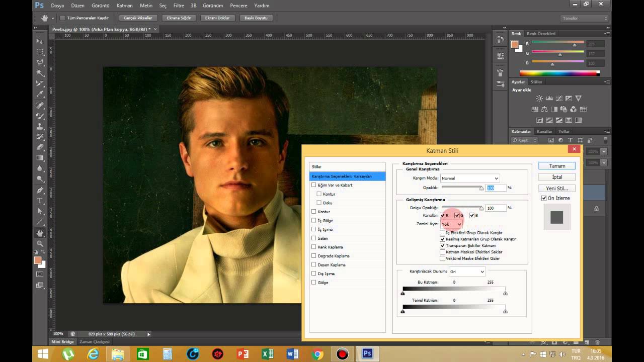The image size is (644, 362).
Task: Click the Brightness/Contrast adjustment icon
Action: 539,99
